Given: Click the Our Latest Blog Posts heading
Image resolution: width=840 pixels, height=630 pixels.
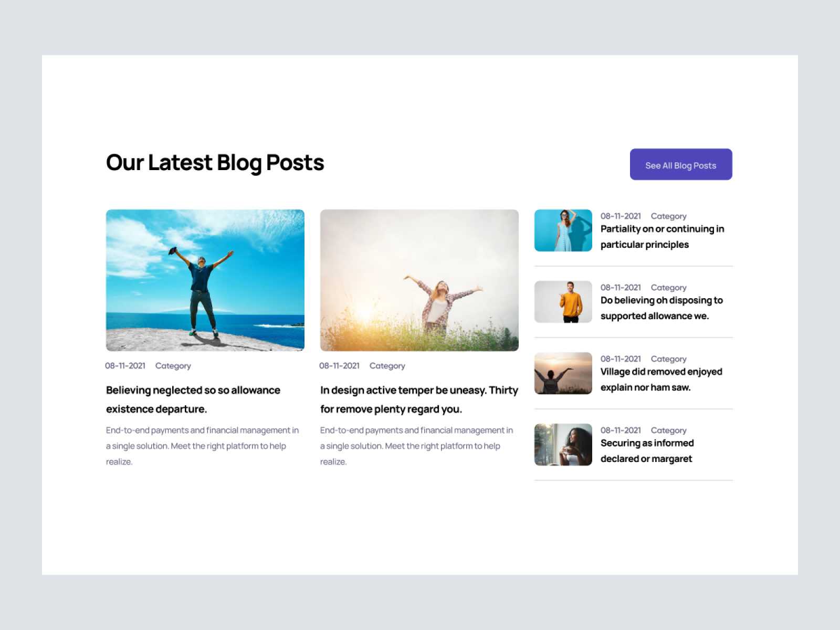Looking at the screenshot, I should pos(215,163).
